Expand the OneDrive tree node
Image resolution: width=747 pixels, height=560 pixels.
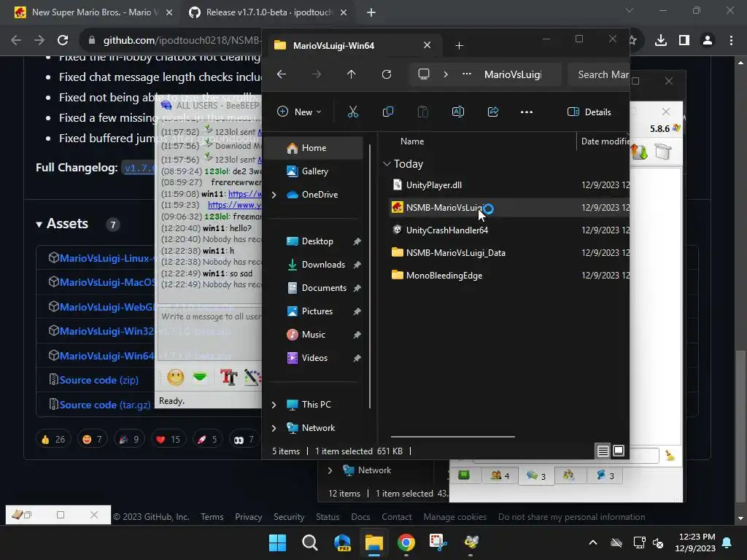point(274,195)
